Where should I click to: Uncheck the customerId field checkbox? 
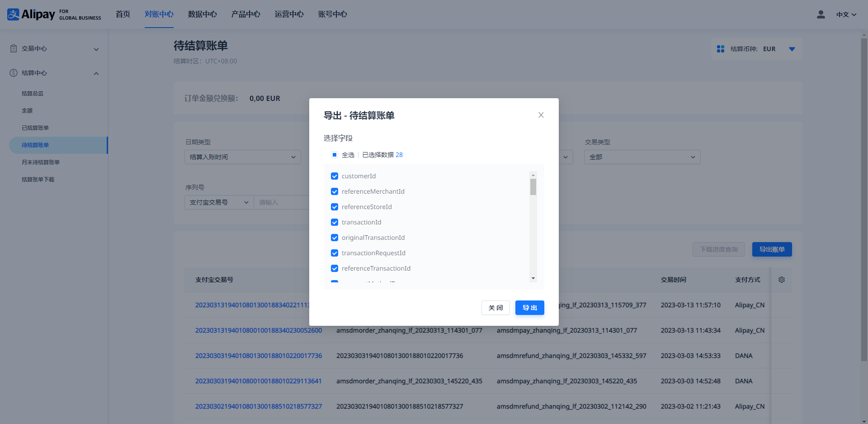335,176
